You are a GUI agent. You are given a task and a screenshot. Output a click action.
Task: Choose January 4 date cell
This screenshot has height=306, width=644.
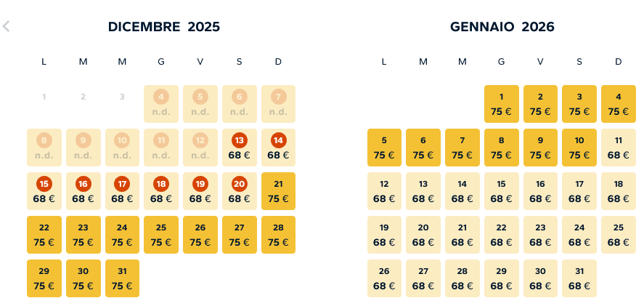pos(619,104)
